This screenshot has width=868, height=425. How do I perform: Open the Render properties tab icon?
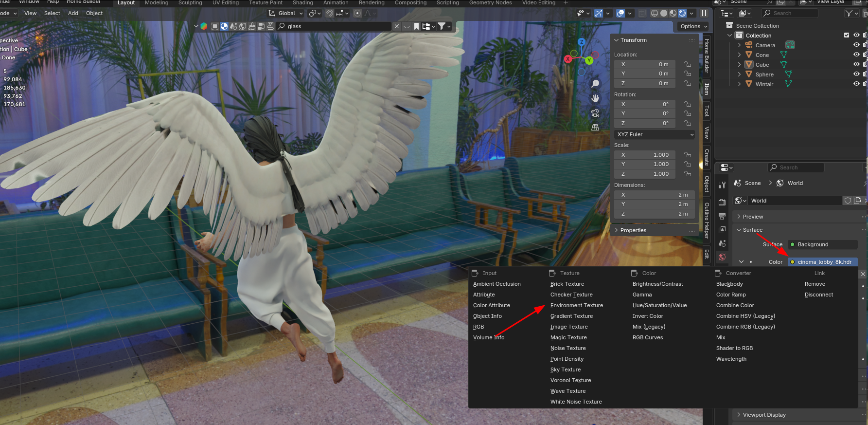coord(722,202)
